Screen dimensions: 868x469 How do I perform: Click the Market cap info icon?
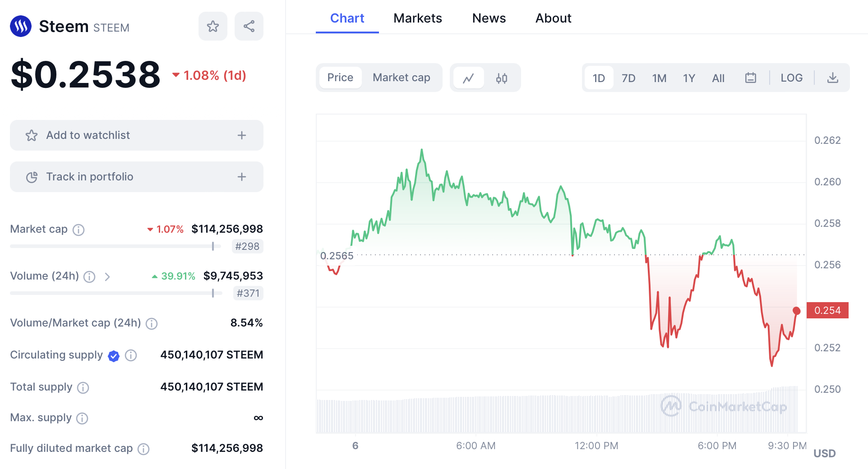pos(79,230)
